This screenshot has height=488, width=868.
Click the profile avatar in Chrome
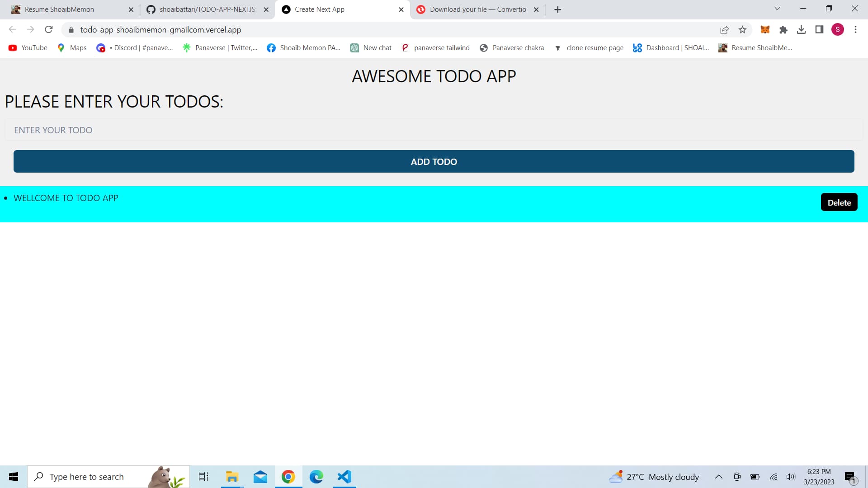pos(838,29)
